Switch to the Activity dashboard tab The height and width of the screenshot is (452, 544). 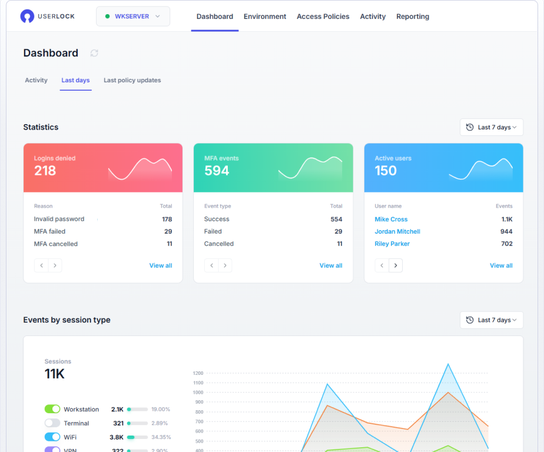click(36, 80)
